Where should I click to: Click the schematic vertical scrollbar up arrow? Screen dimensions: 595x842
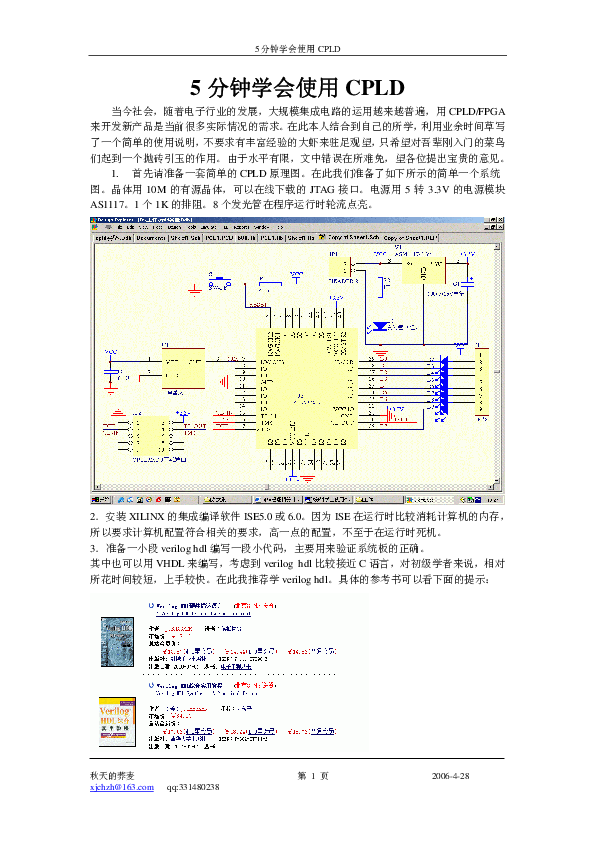point(497,246)
